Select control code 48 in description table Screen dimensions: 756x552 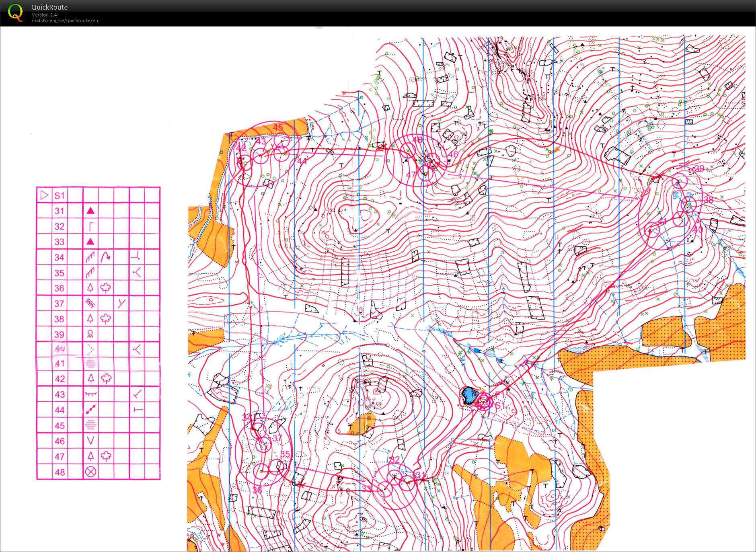click(x=60, y=472)
